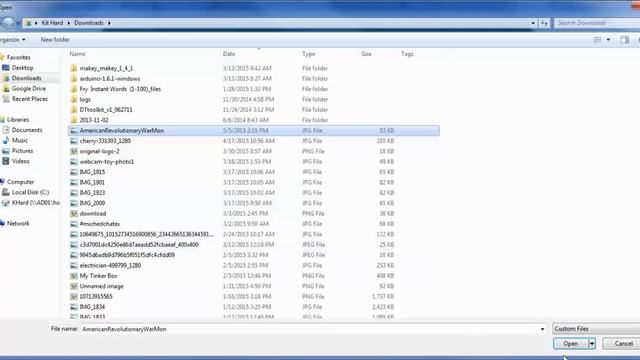Expand the arrow after Downloads in breadcrumb
This screenshot has width=640, height=360.
tap(109, 23)
